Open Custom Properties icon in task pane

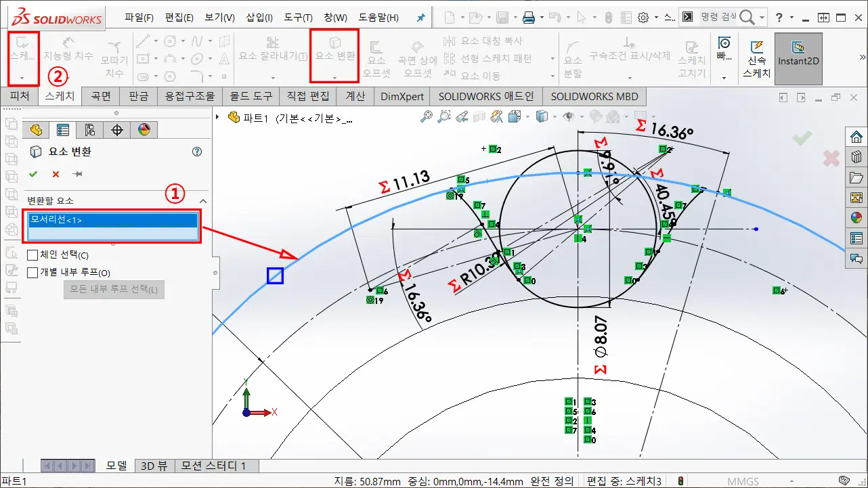pyautogui.click(x=856, y=238)
